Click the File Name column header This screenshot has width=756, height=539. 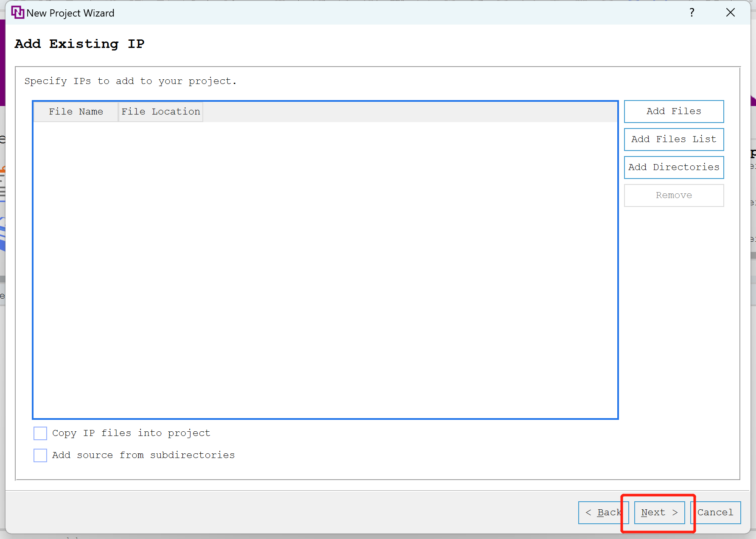(76, 112)
